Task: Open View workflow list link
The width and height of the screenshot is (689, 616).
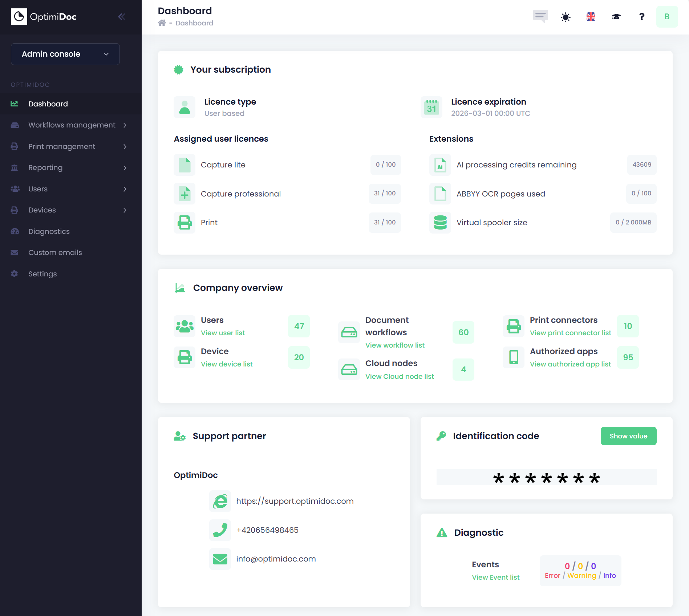Action: click(x=395, y=345)
